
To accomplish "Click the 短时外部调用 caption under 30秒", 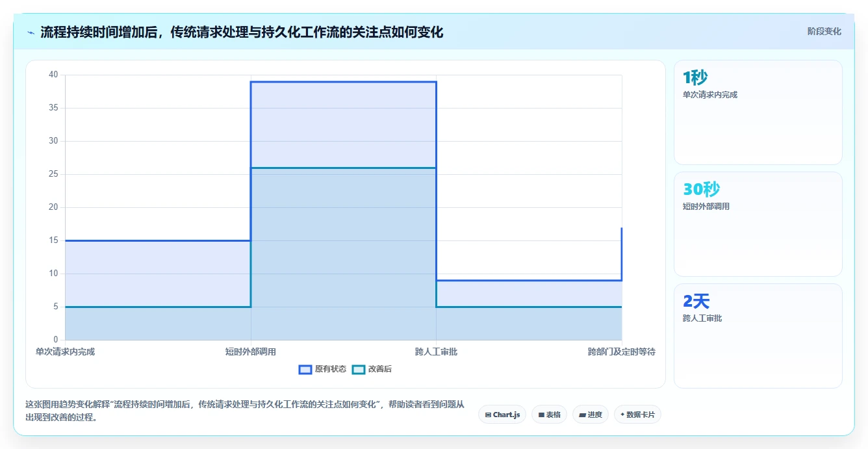I will click(706, 207).
